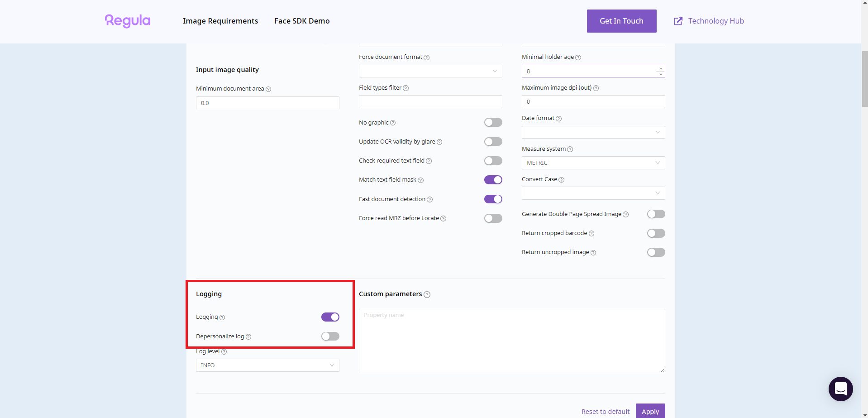
Task: Click help icon next to Force document format
Action: [x=426, y=58]
